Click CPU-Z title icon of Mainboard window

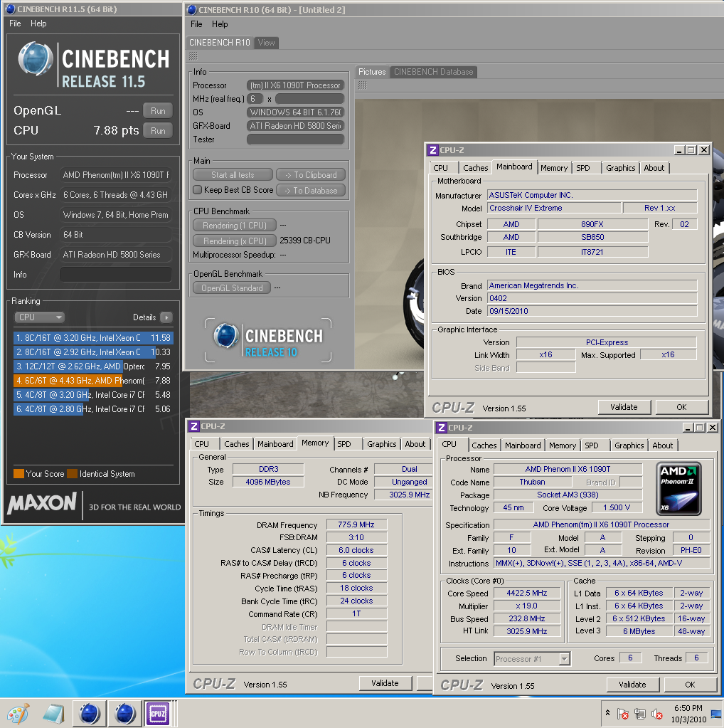coord(433,150)
